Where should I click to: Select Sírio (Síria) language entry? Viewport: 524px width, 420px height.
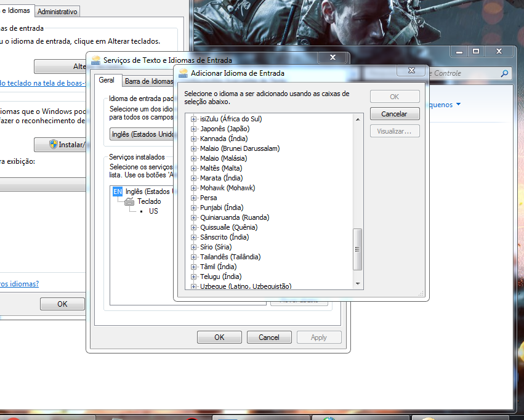click(216, 247)
